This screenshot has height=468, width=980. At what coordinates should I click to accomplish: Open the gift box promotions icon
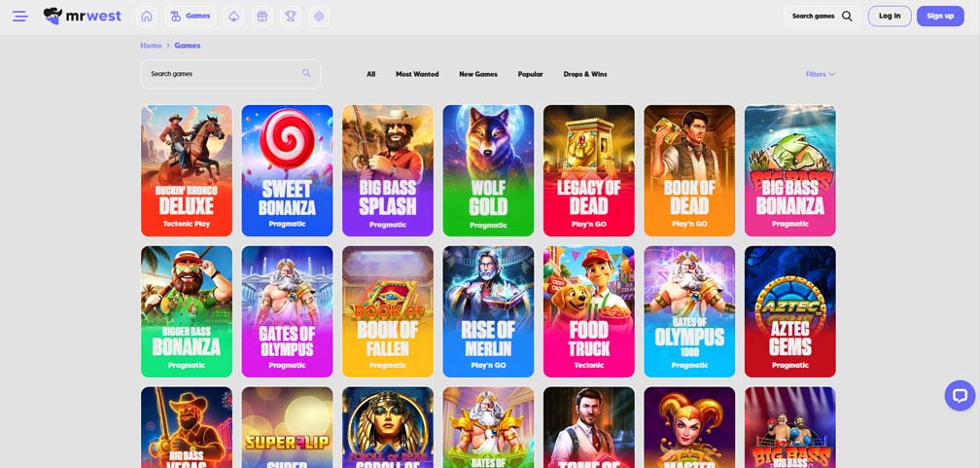click(x=262, y=17)
